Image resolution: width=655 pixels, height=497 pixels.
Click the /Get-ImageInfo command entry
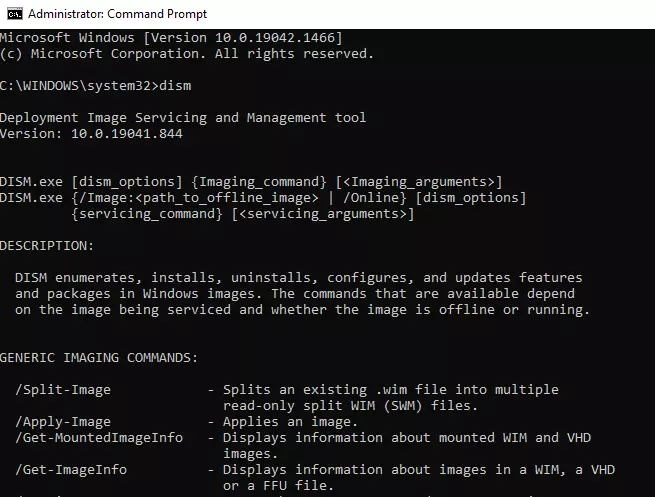tap(71, 470)
